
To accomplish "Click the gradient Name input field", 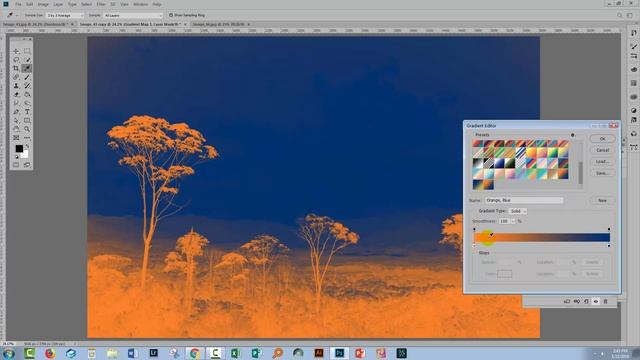I will (x=524, y=200).
